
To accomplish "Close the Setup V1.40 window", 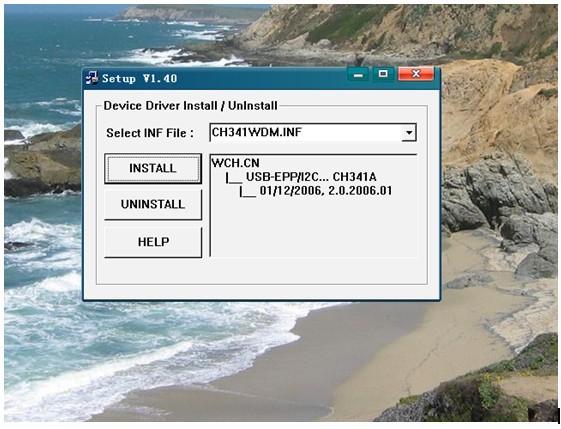I will (x=416, y=74).
